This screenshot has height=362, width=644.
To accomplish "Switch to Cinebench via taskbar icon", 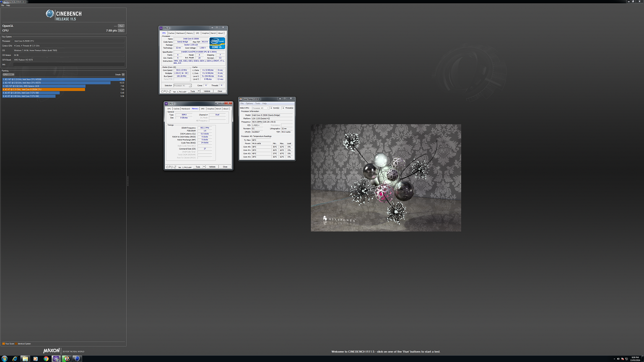I will click(x=76, y=359).
